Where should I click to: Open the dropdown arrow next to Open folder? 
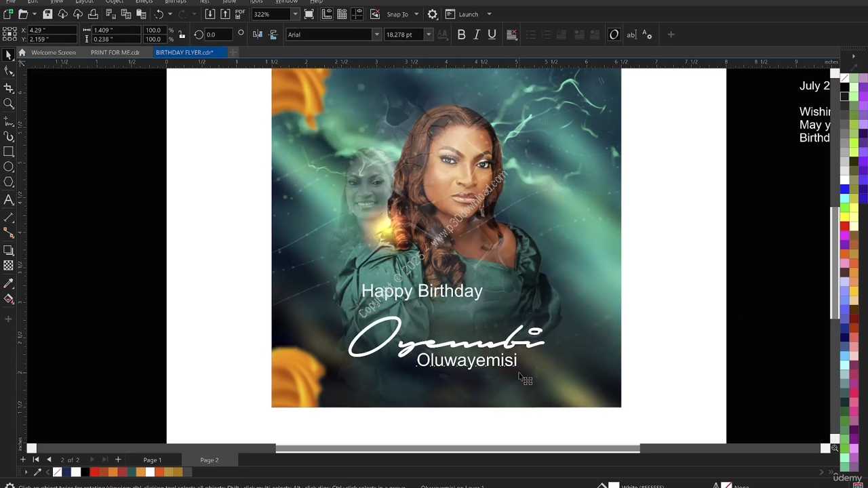coord(34,14)
